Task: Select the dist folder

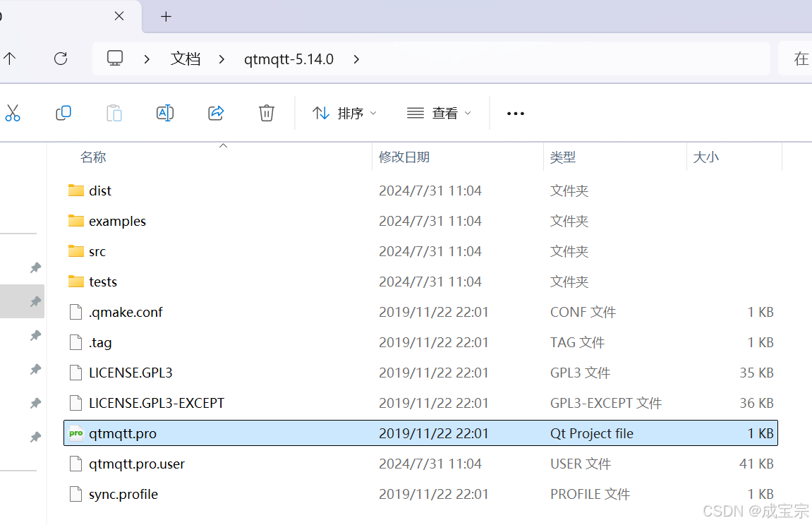Action: click(420, 191)
